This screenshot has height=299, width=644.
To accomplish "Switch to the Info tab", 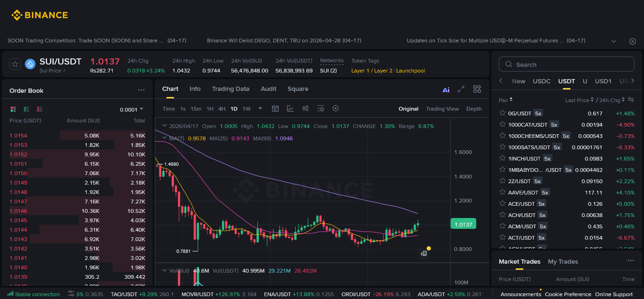I will [x=195, y=89].
